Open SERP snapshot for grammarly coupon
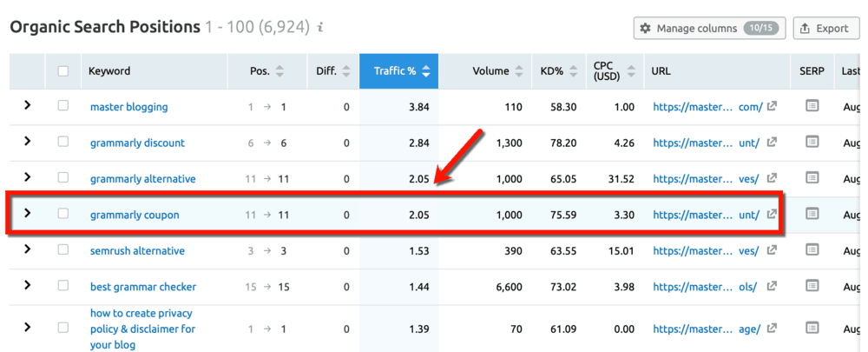The height and width of the screenshot is (352, 868). tap(812, 214)
